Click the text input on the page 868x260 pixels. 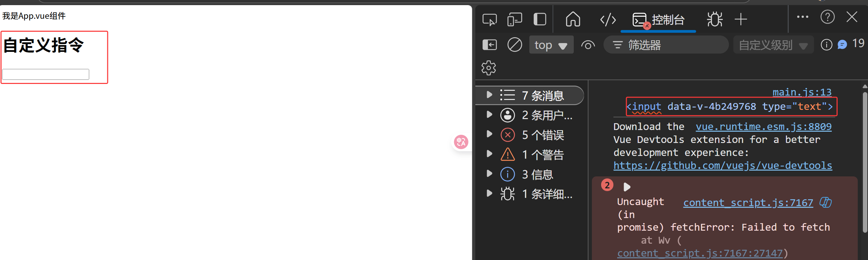pos(45,74)
